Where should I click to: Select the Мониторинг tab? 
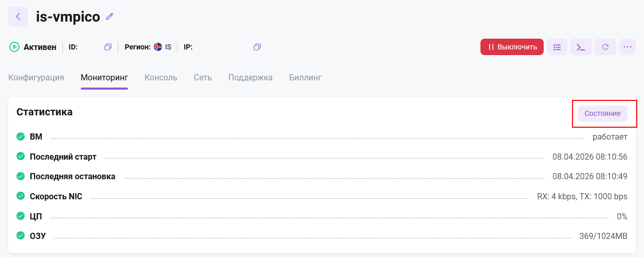104,78
